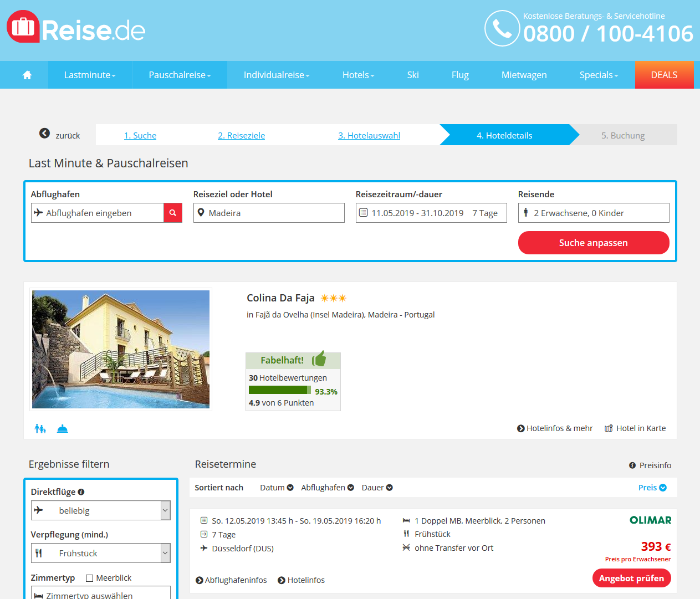Click the thumbs-up rating icon
The width and height of the screenshot is (700, 599).
[x=319, y=359]
